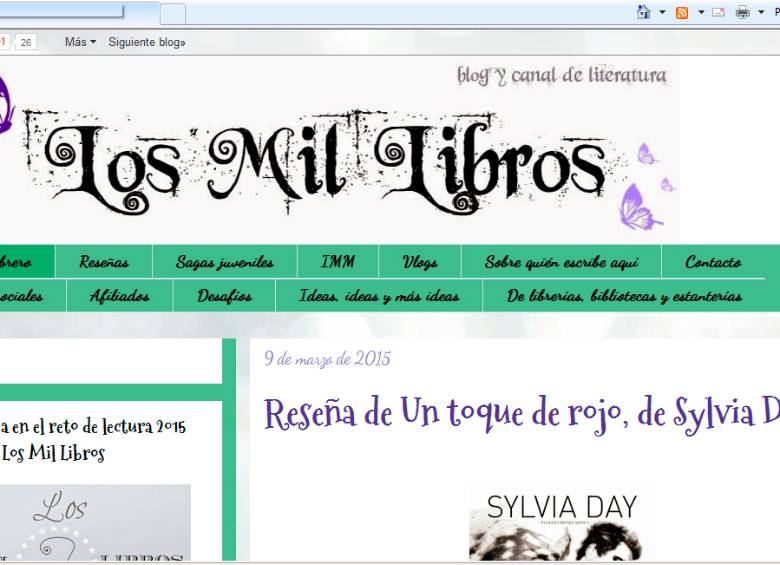The width and height of the screenshot is (780, 565).
Task: Expand the RSS feeds dropdown arrow
Action: coord(701,12)
